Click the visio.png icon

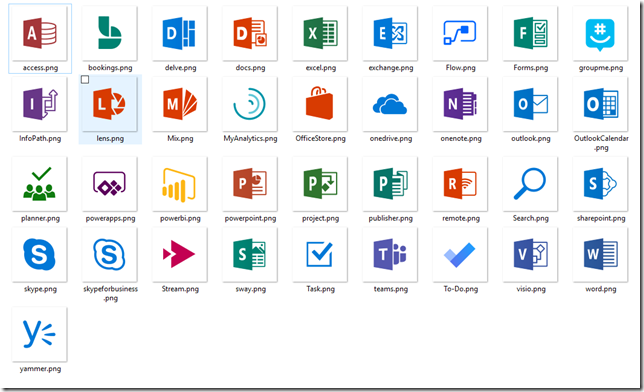[531, 254]
